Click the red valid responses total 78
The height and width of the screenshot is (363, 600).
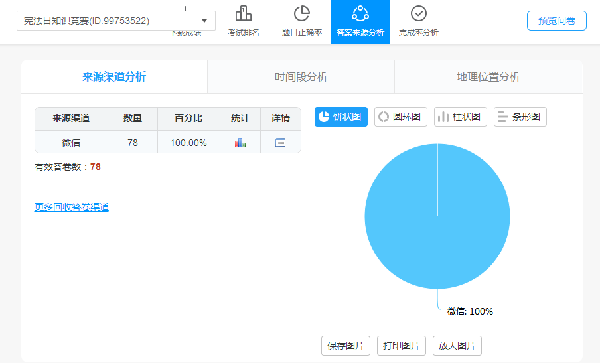(95, 167)
